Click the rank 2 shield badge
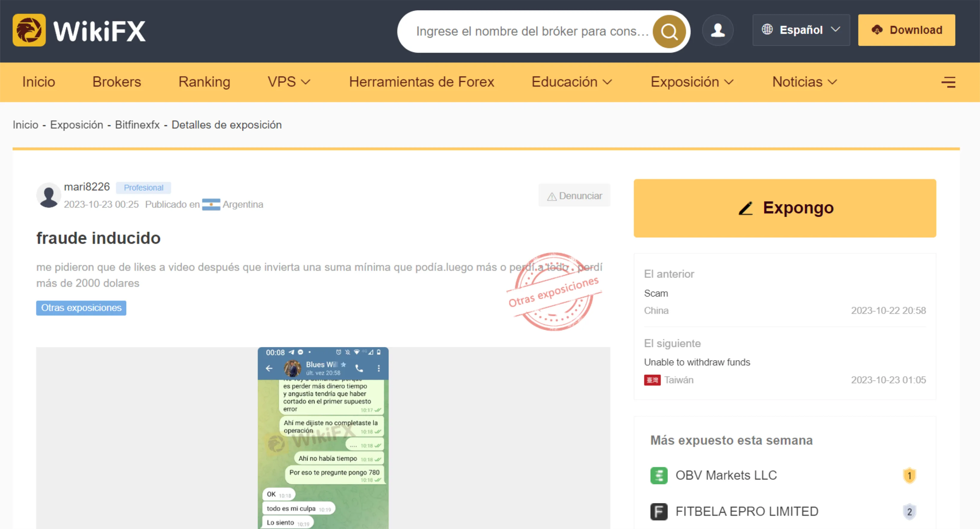 pyautogui.click(x=909, y=512)
